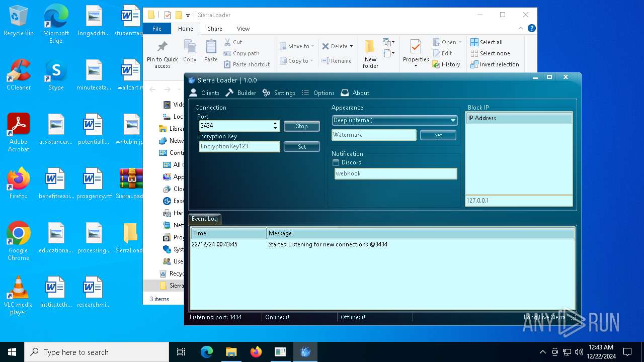This screenshot has height=362, width=644.
Task: Open the Clients menu in Sierra Loader
Action: pyautogui.click(x=204, y=93)
